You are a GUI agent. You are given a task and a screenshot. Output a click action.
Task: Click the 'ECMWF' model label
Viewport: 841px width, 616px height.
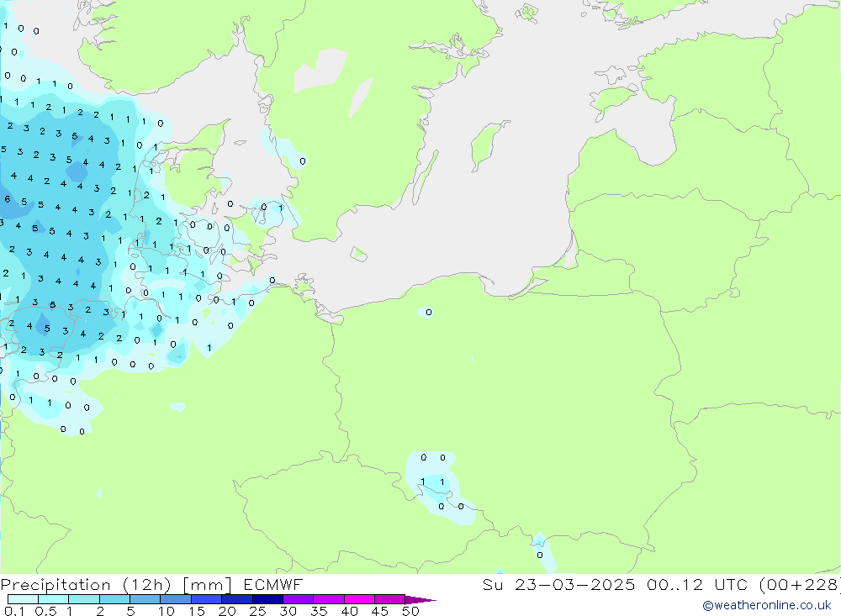point(273,584)
